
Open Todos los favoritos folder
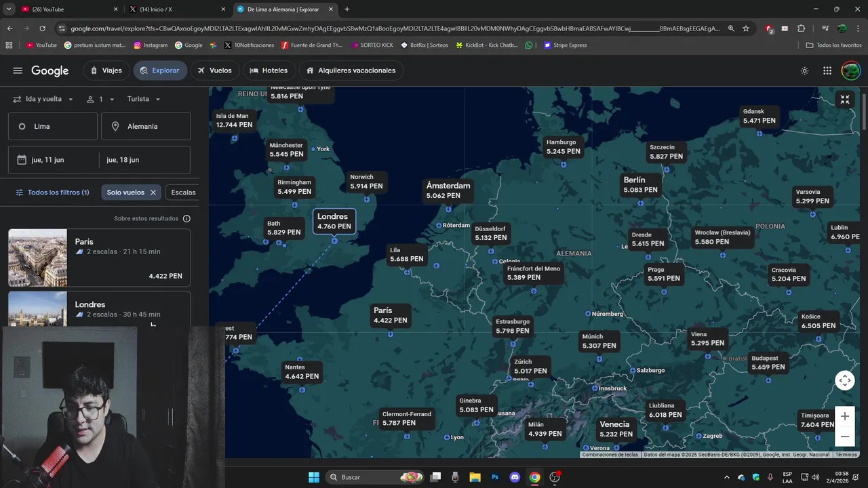coord(833,45)
